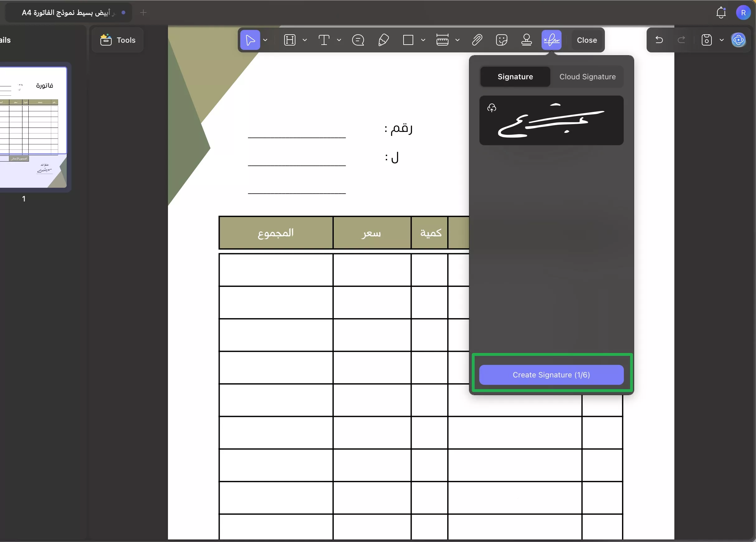Click the measuring ruler tool icon
This screenshot has width=756, height=542.
[x=442, y=40]
